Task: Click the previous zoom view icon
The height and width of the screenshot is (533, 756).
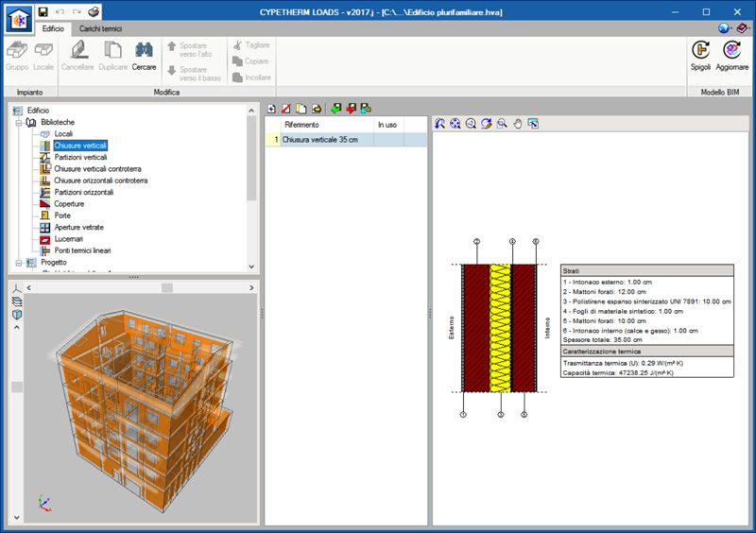Action: pos(439,124)
